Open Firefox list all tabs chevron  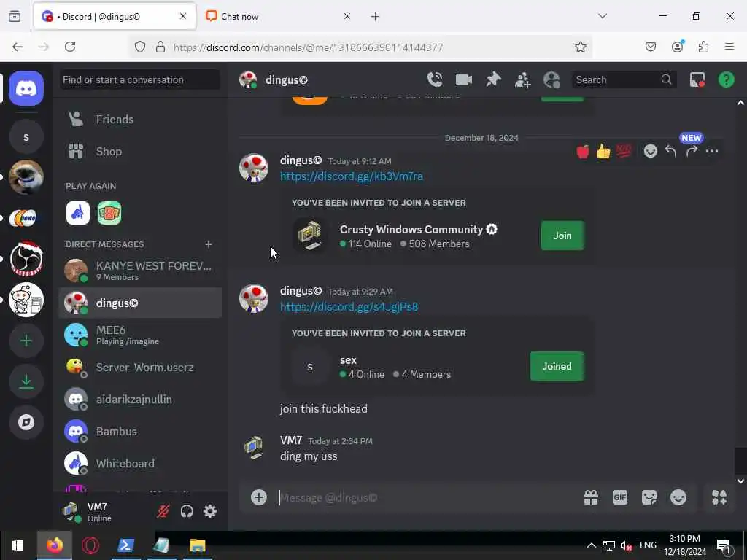pos(603,16)
